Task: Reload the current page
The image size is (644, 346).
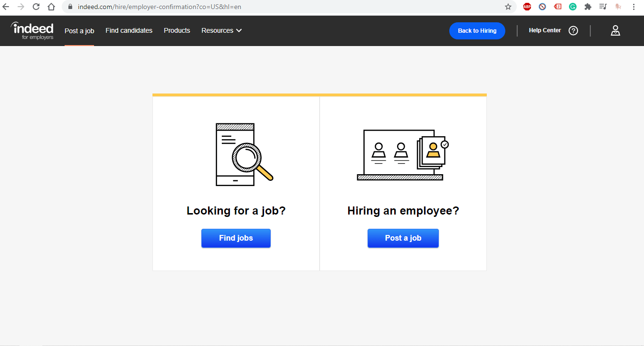Action: tap(36, 7)
